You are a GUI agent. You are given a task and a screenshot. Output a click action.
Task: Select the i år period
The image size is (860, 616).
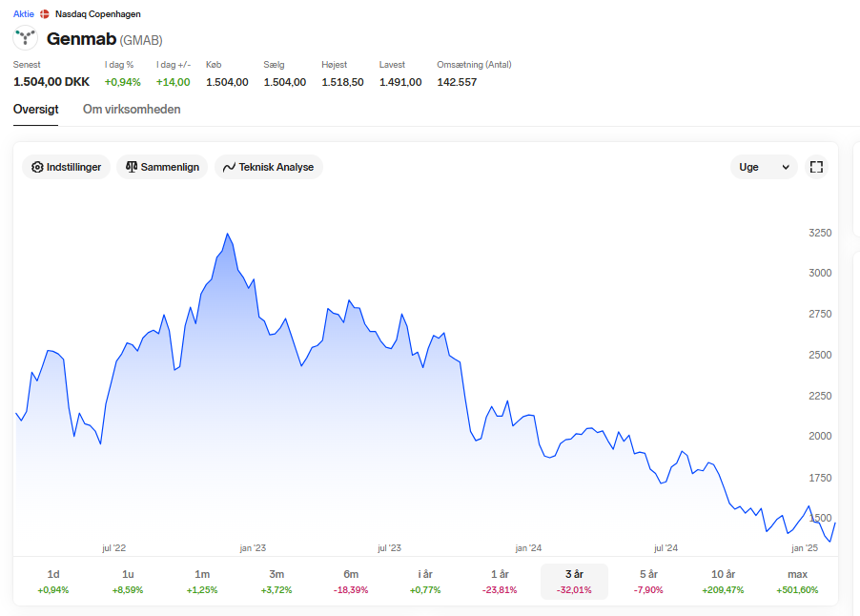coord(425,582)
